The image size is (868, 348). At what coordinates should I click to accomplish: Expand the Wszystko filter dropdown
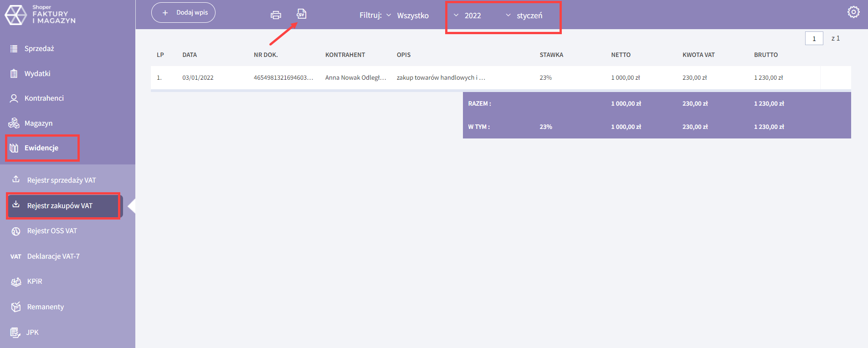(x=408, y=15)
